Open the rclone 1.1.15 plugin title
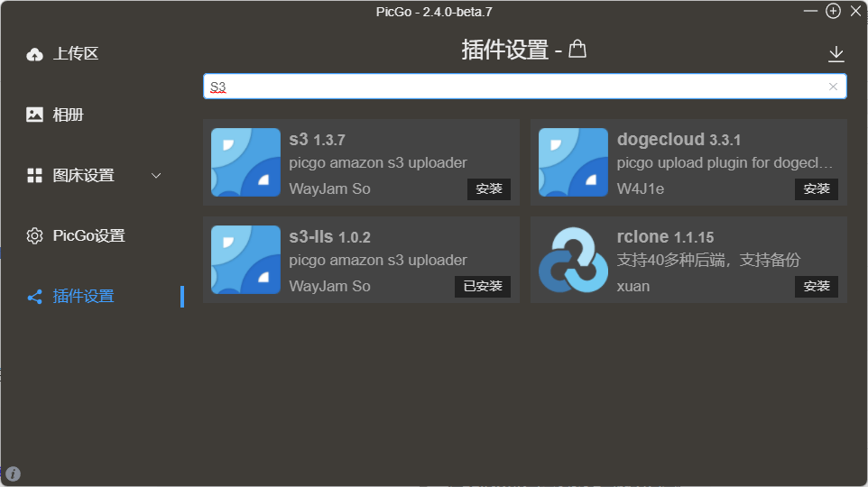 coord(665,237)
